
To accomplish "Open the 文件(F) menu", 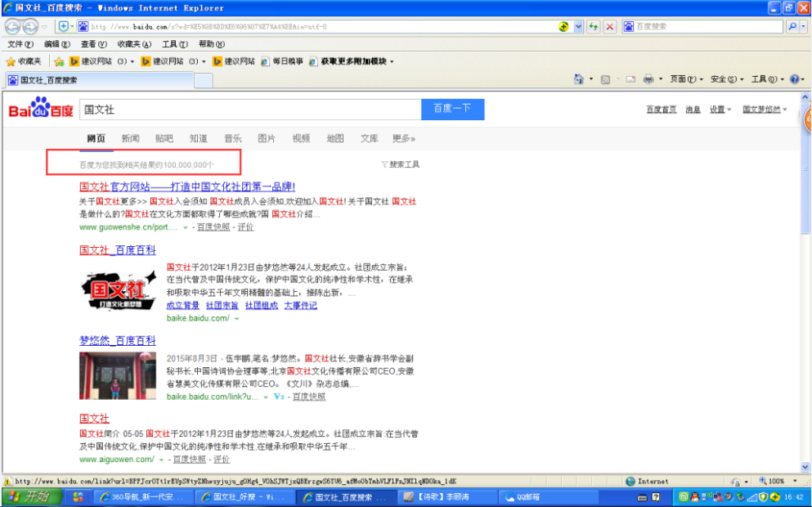I will (x=20, y=44).
